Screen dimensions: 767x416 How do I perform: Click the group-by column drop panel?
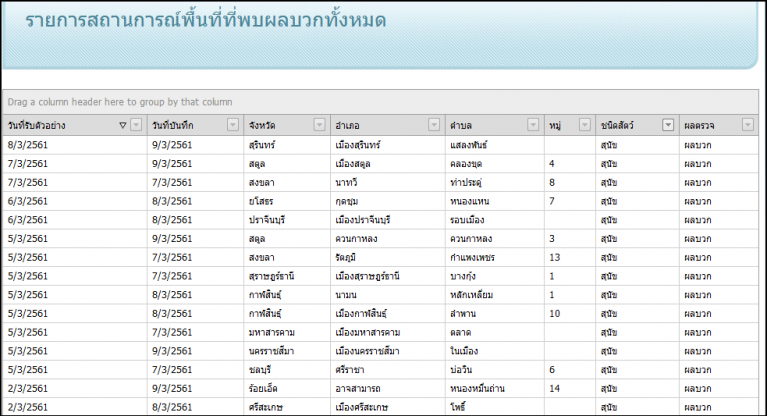(x=380, y=102)
